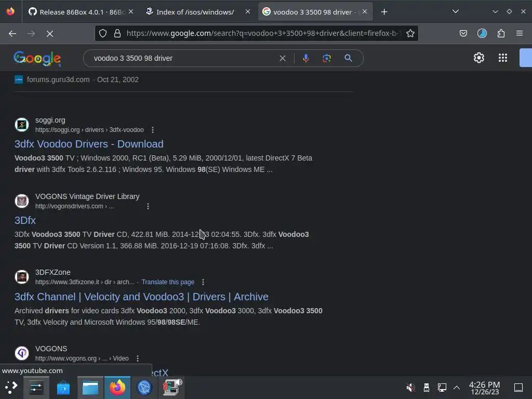Open the removable devices tray icon
The width and height of the screenshot is (532, 399).
coord(427,388)
